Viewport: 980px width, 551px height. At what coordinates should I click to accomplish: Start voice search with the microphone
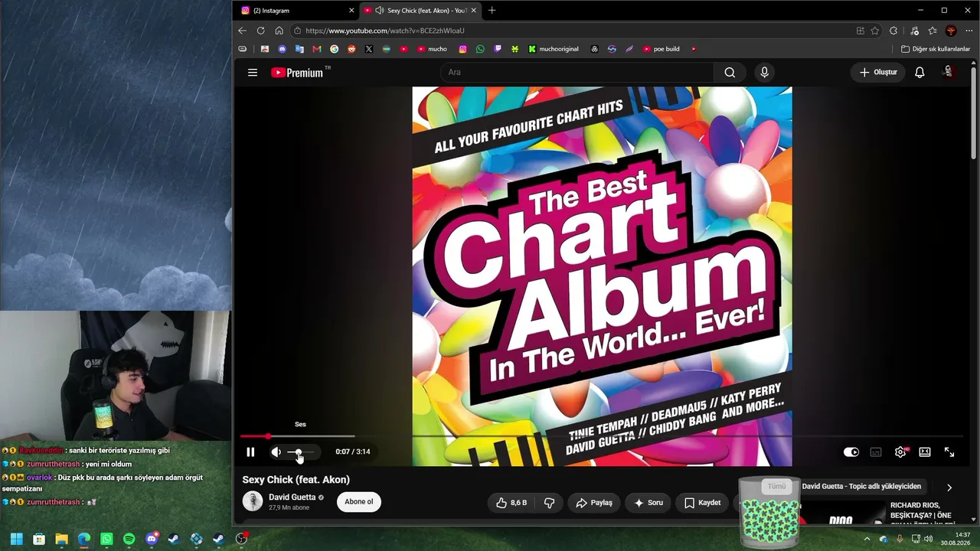pyautogui.click(x=764, y=72)
